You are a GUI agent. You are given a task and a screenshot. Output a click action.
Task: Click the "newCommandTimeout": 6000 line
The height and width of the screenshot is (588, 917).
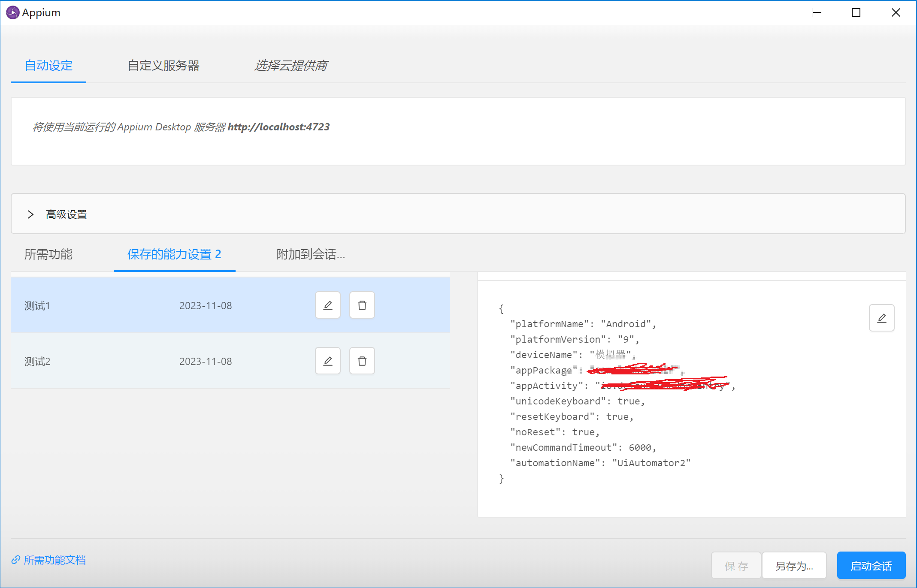pos(583,447)
